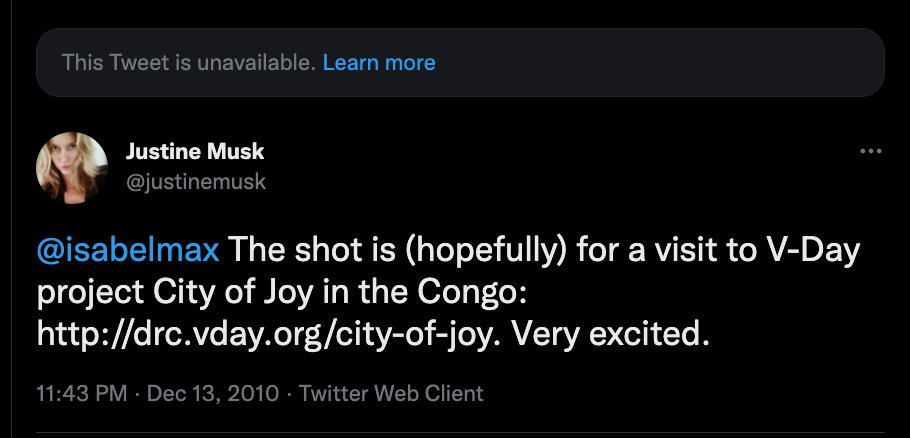The height and width of the screenshot is (438, 910).
Task: Click 'in the Congo:' in the tweet body
Action: pyautogui.click(x=411, y=292)
